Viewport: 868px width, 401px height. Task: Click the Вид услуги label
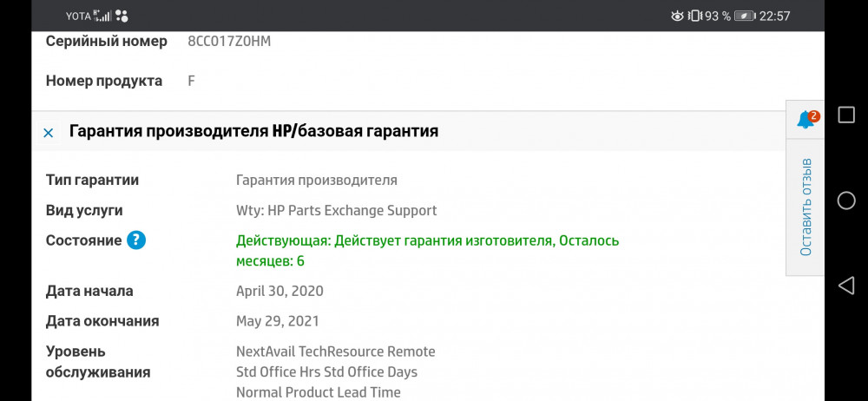pyautogui.click(x=84, y=210)
